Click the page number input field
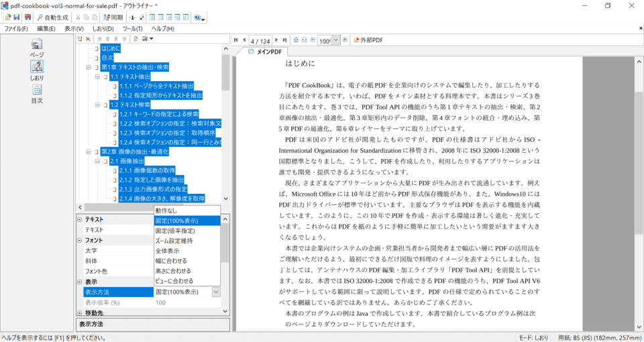Image resolution: width=644 pixels, height=342 pixels. [x=260, y=40]
